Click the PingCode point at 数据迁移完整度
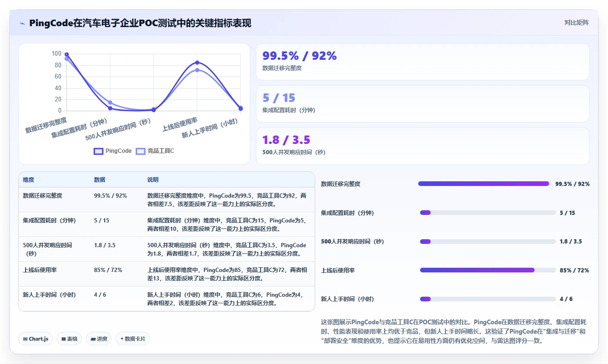 66,55
